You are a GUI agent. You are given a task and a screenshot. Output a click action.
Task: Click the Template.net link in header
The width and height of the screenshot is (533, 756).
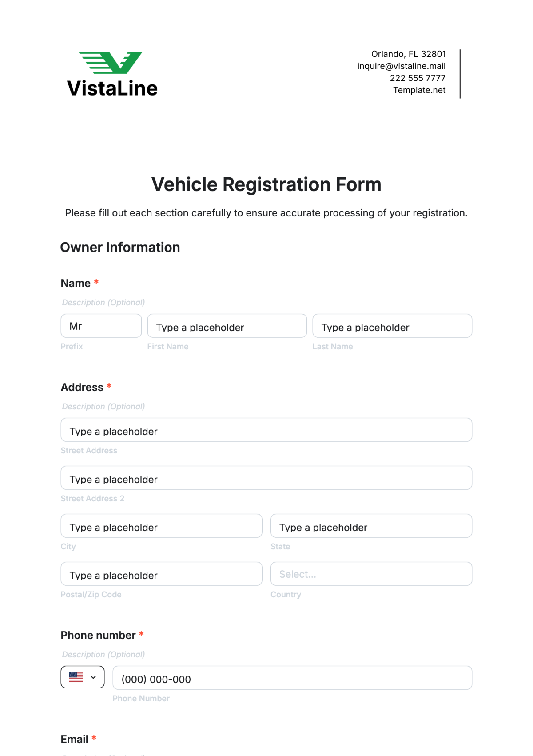coord(419,90)
